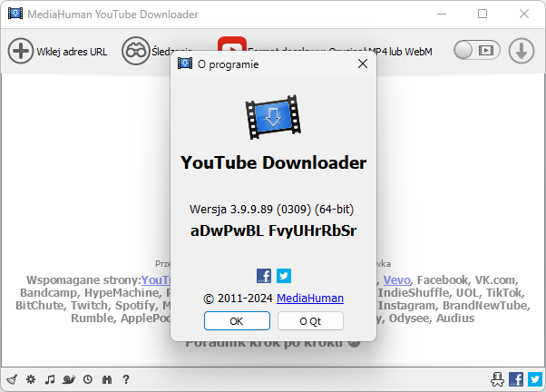Minimize the MediaHuman YouTube Downloader window

coord(442,14)
